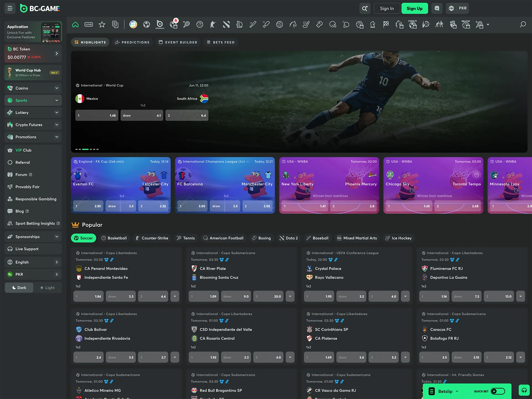Screen dimensions: 532x399
Task: Select the volleyball sport icon
Action: click(x=280, y=25)
